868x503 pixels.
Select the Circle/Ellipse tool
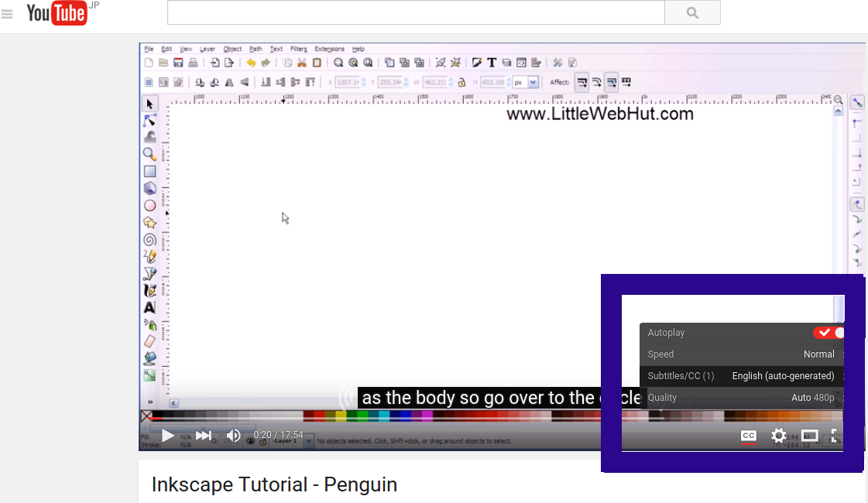pos(149,206)
